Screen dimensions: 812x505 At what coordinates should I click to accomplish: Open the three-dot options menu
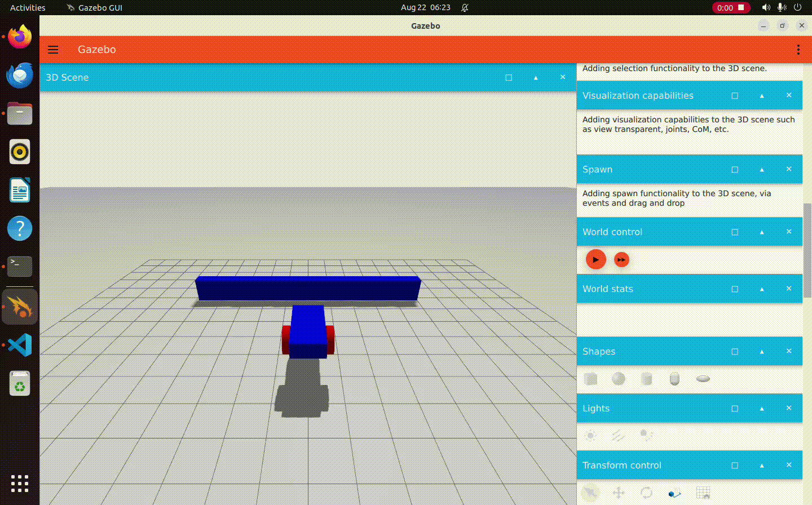point(798,50)
